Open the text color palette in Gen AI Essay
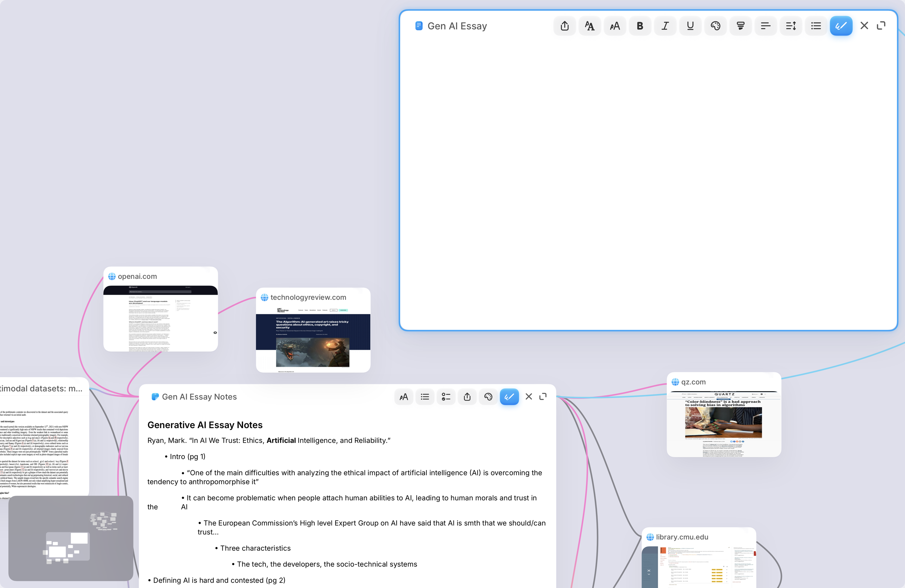Image resolution: width=905 pixels, height=588 pixels. pyautogui.click(x=715, y=26)
